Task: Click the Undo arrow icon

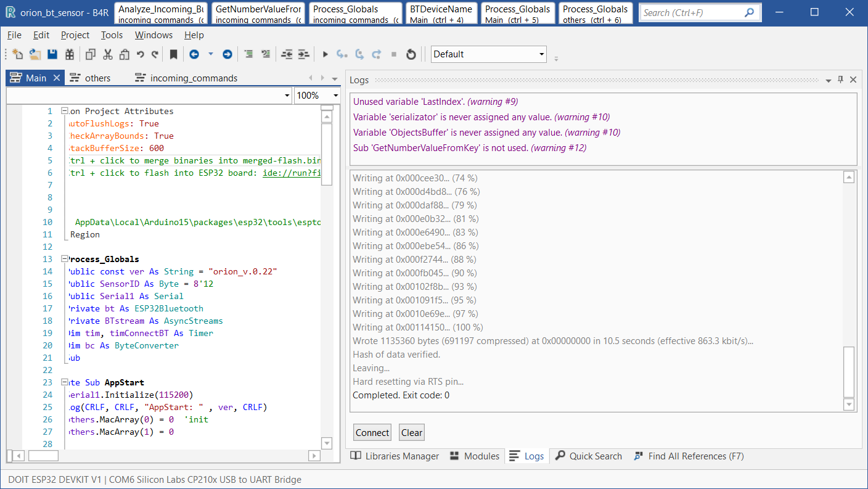Action: 140,54
